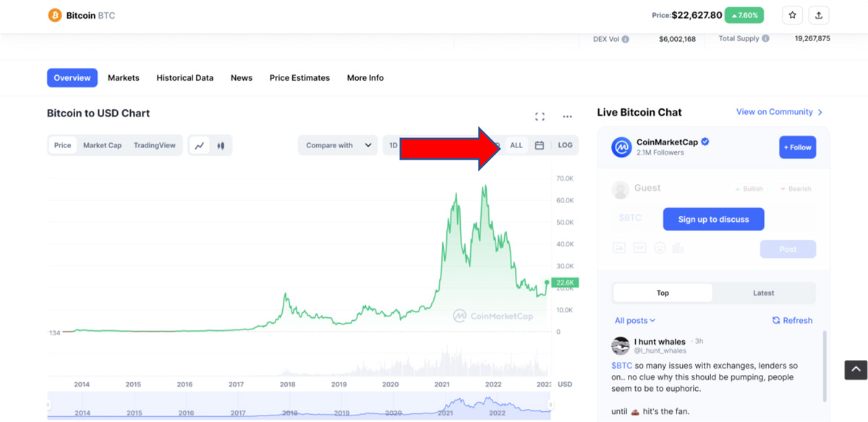Switch to candlestick chart icon
This screenshot has width=868, height=422.
[221, 145]
